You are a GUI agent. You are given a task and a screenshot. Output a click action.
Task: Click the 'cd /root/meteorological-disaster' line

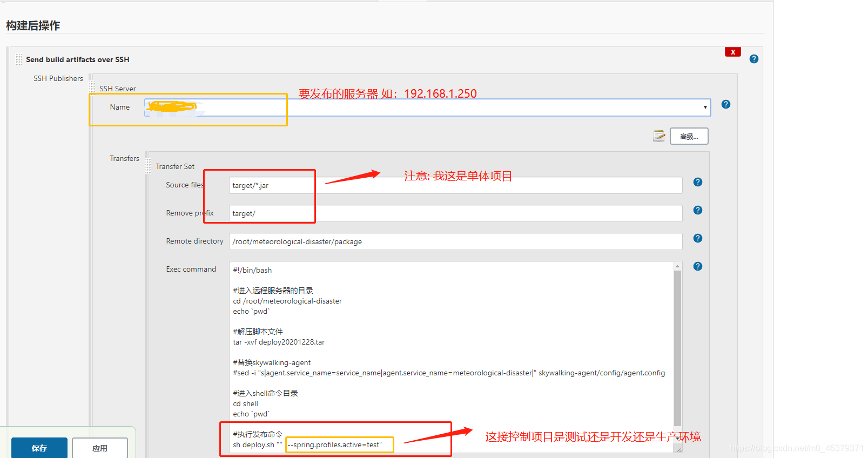[287, 301]
